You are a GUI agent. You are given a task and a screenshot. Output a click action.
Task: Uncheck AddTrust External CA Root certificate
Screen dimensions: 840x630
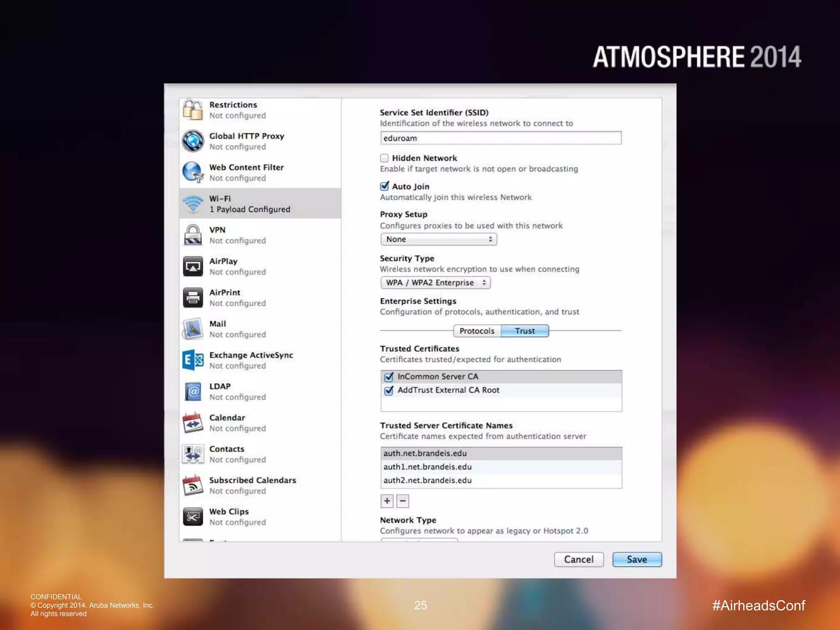point(389,390)
